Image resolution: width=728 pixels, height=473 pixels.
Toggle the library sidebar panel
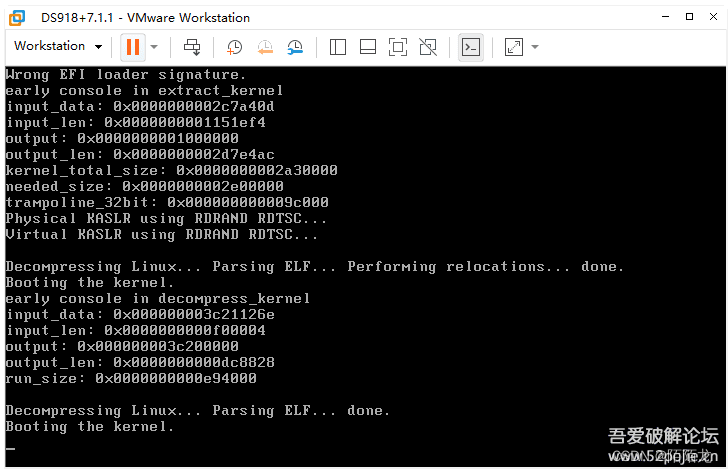pyautogui.click(x=338, y=47)
